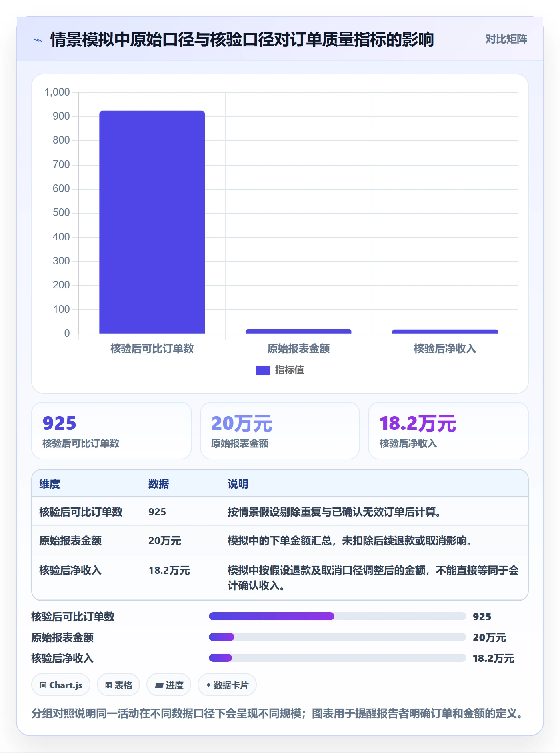Open the 18.2万元 data card
Viewport: 560px width, 753px height.
point(448,431)
